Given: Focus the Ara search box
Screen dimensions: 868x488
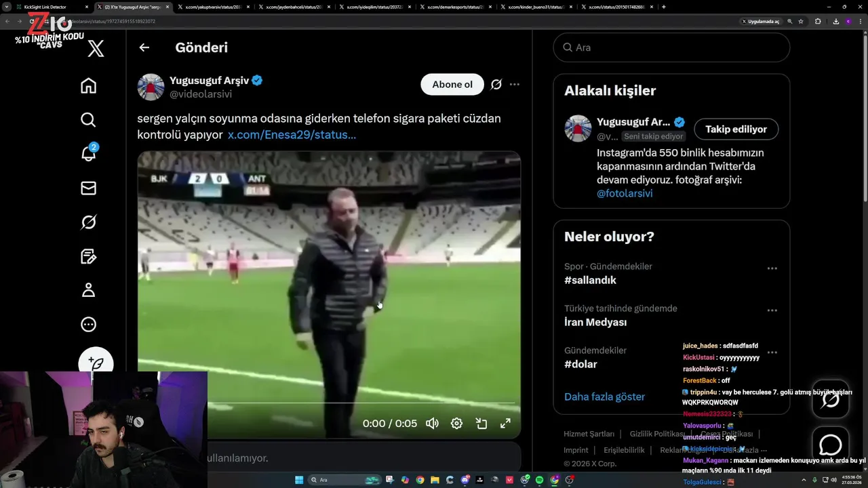Looking at the screenshot, I should [x=671, y=47].
